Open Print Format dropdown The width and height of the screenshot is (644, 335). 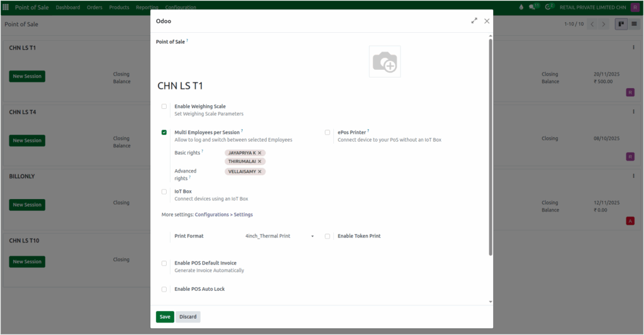pos(280,236)
